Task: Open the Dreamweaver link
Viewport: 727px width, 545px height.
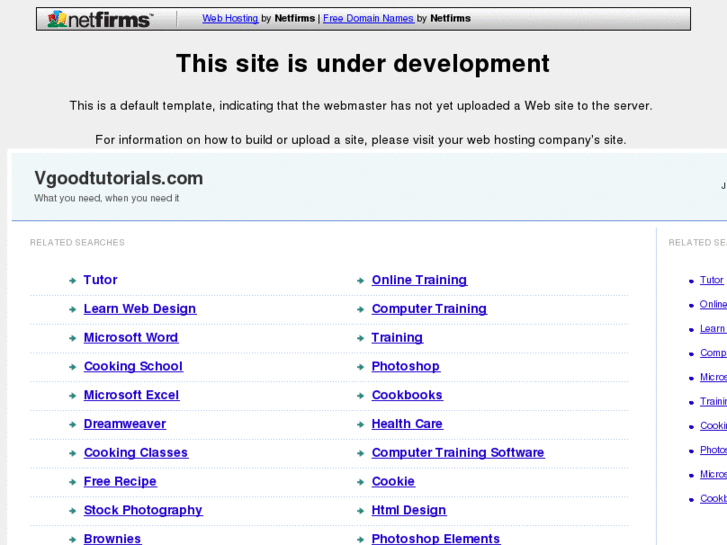Action: (x=125, y=423)
